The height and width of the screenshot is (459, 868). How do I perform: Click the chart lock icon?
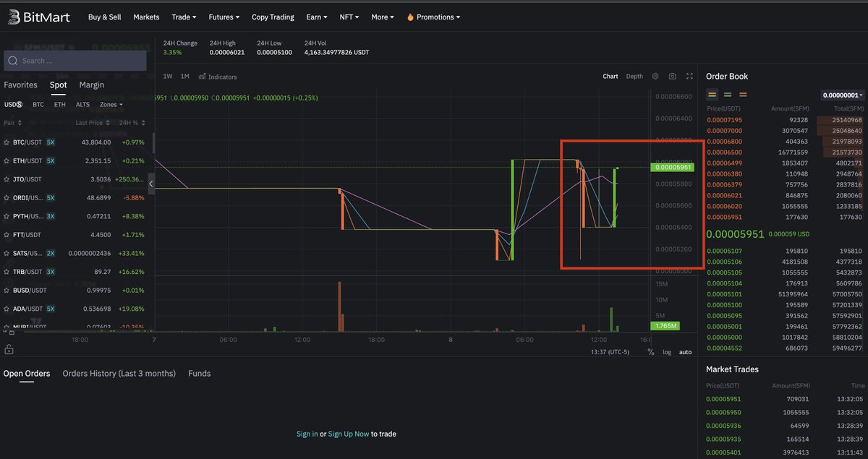click(9, 349)
